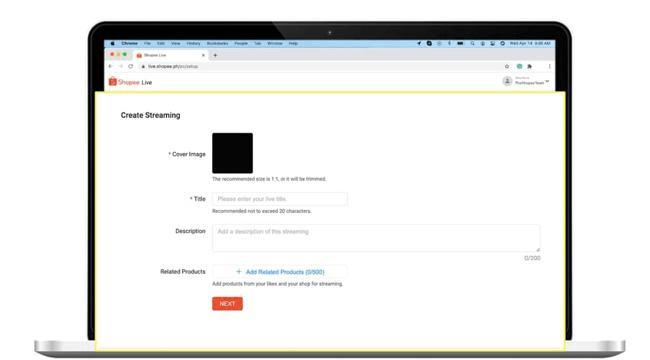Open the macOS Spotlight search icon
This screenshot has width=650, height=360.
pos(472,44)
